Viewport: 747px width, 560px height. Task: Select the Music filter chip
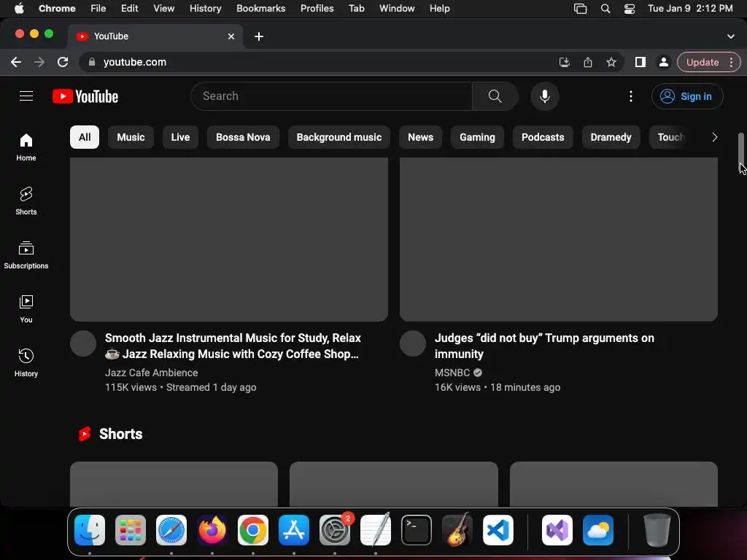pos(131,137)
